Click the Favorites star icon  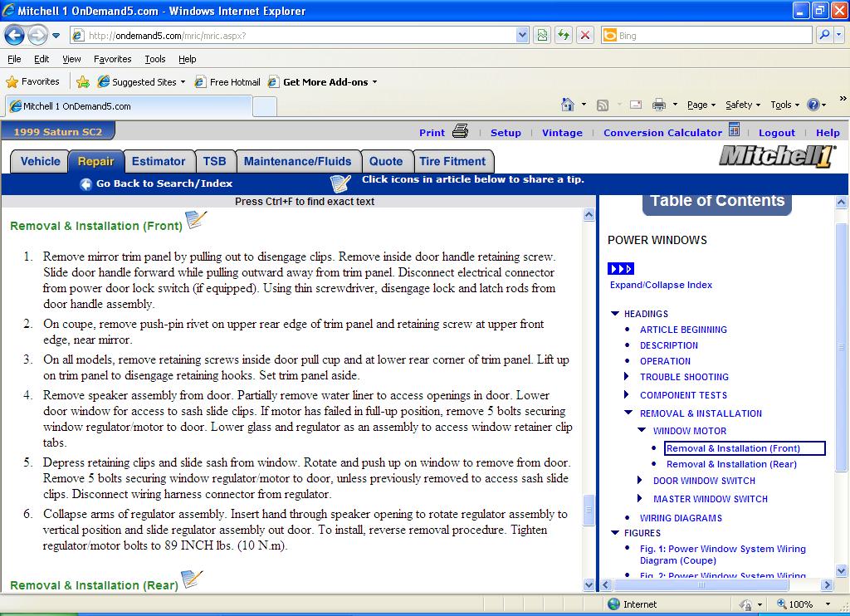pyautogui.click(x=12, y=82)
